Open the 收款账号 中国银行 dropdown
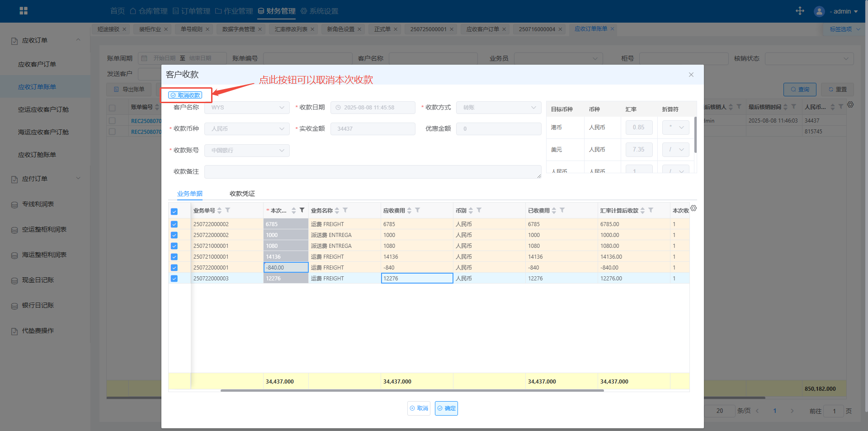Image resolution: width=868 pixels, height=431 pixels. pos(247,151)
